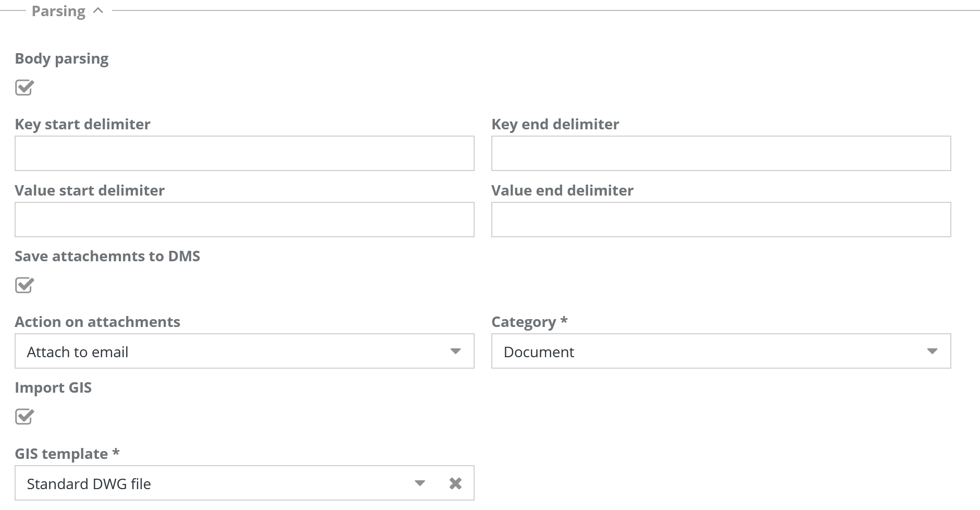Click the 'Attach to email' selected value

[x=78, y=352]
